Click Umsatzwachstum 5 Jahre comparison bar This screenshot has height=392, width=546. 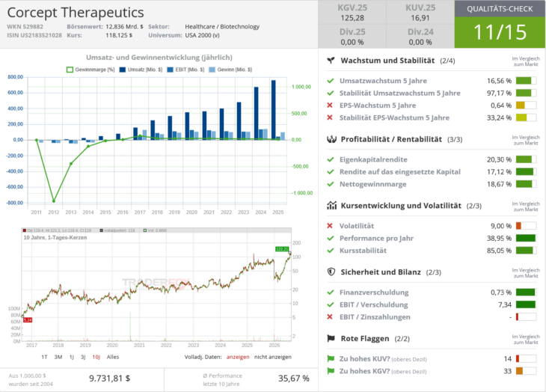526,81
